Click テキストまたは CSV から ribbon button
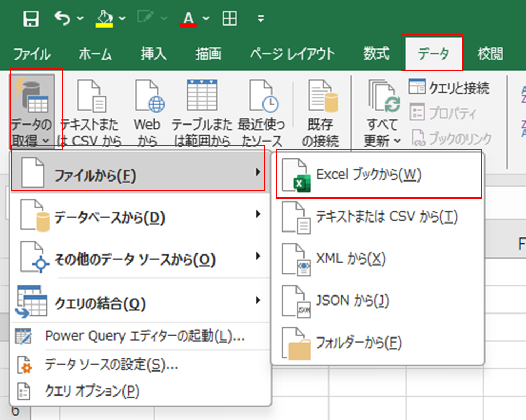 click(90, 113)
